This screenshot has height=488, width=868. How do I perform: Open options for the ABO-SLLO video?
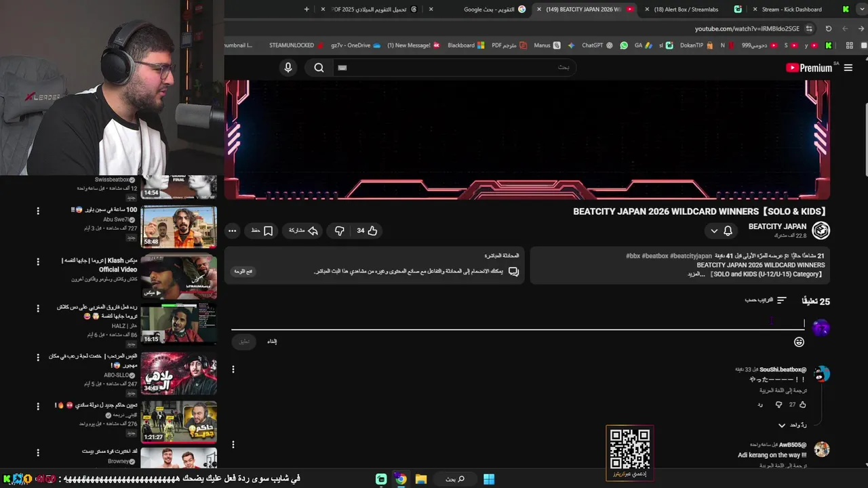tap(38, 357)
